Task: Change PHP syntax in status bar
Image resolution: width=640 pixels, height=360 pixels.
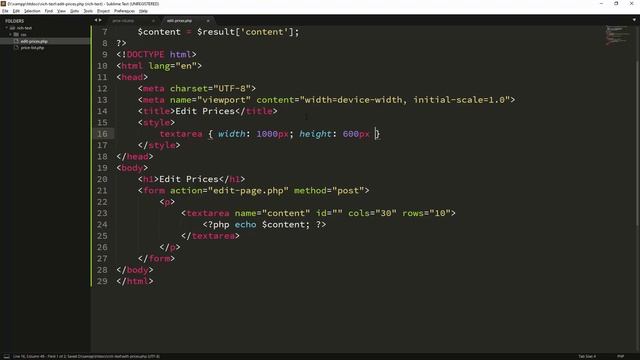Action: coord(620,356)
